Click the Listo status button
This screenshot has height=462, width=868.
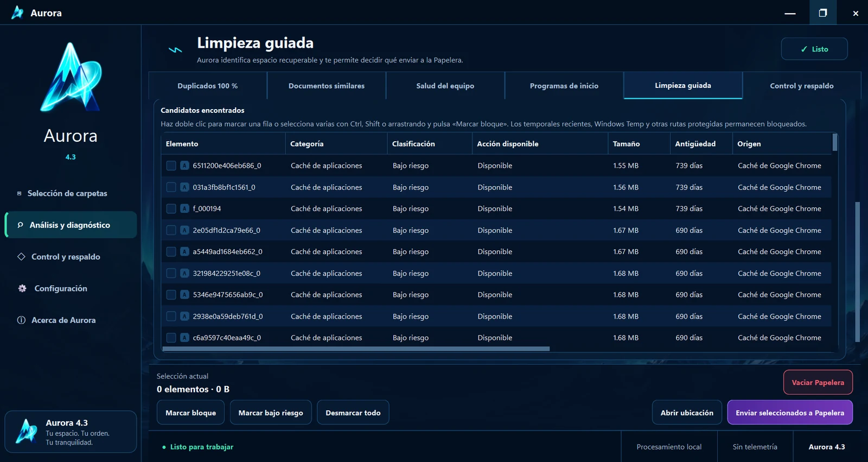814,49
